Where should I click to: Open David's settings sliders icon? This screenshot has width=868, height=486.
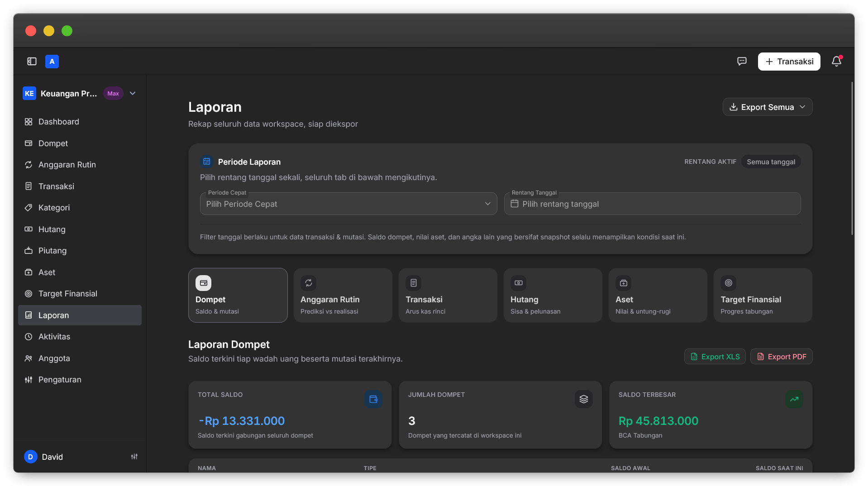click(x=134, y=457)
